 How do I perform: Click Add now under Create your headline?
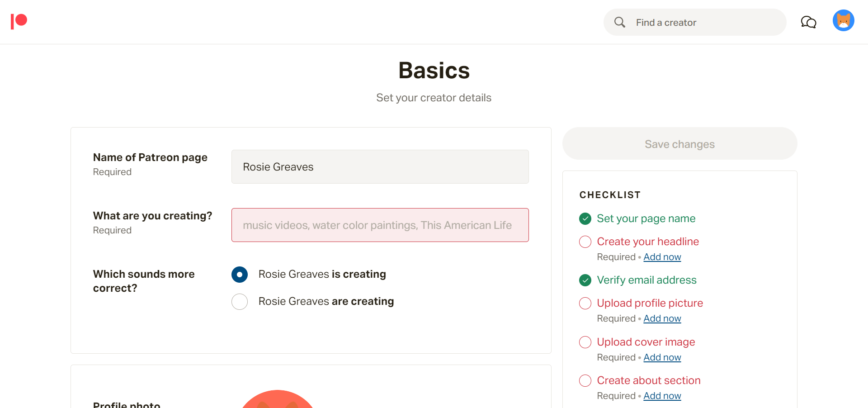(x=662, y=257)
